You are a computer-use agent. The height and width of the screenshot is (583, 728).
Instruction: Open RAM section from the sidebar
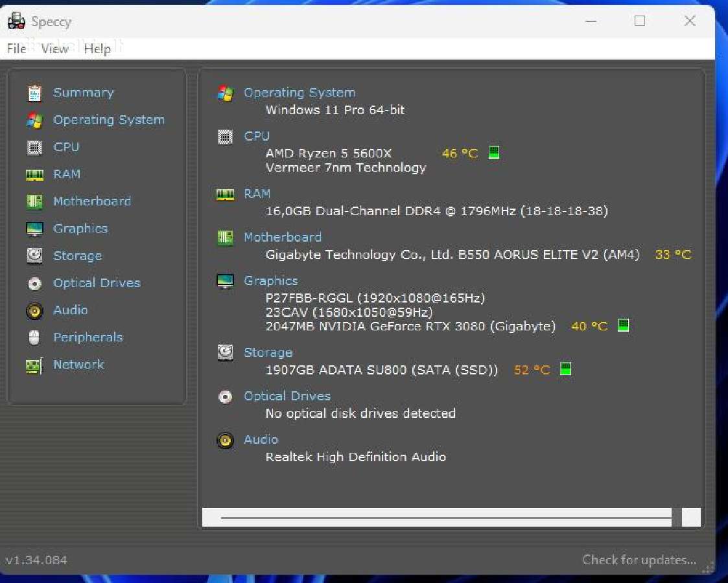(67, 174)
